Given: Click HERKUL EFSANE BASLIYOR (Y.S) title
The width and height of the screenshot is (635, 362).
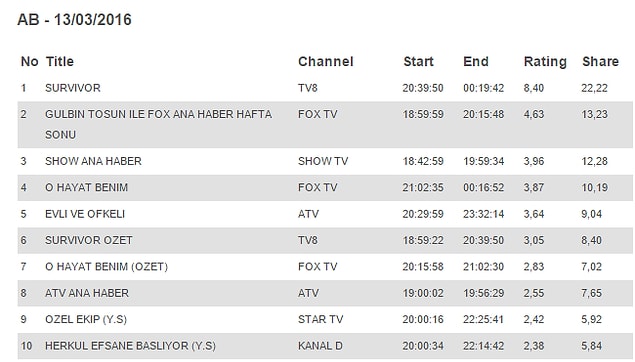Looking at the screenshot, I should (130, 346).
